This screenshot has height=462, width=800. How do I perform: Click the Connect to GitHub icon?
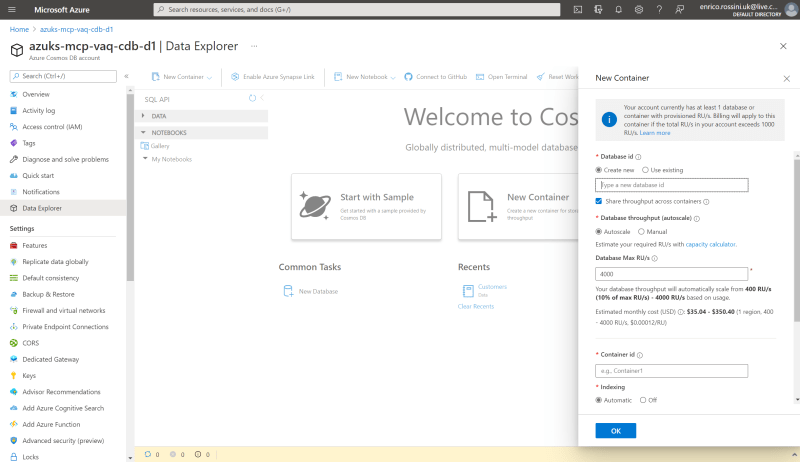[x=408, y=77]
